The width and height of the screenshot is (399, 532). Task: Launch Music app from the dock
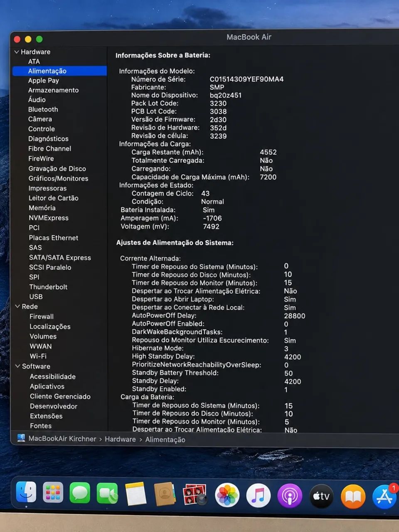coord(258,496)
